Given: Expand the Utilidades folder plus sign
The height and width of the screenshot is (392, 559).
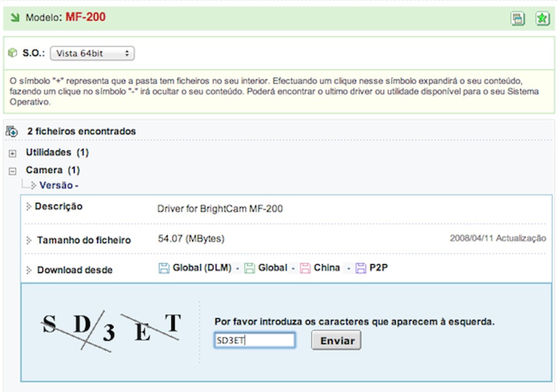Looking at the screenshot, I should (12, 153).
